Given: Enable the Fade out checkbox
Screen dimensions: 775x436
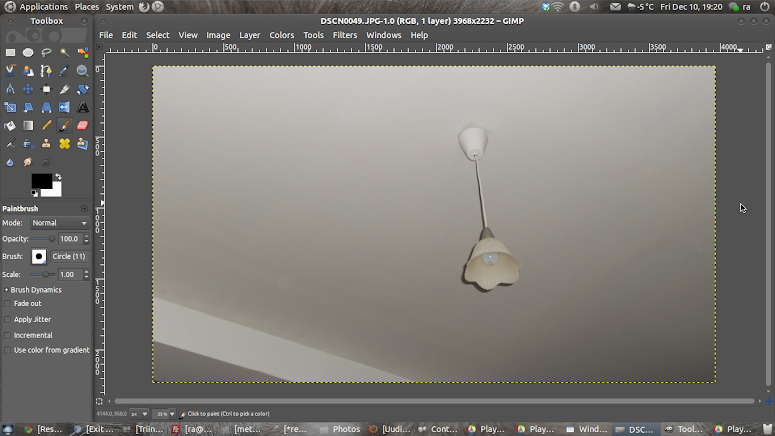Looking at the screenshot, I should (8, 304).
